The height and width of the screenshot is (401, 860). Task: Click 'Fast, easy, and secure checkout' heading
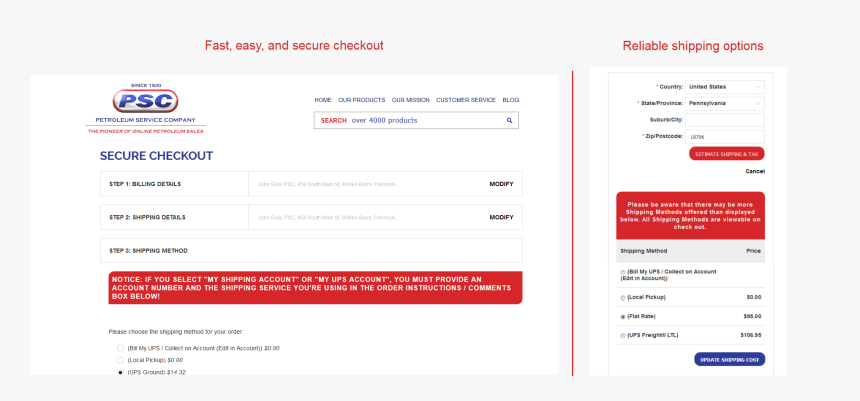[294, 46]
